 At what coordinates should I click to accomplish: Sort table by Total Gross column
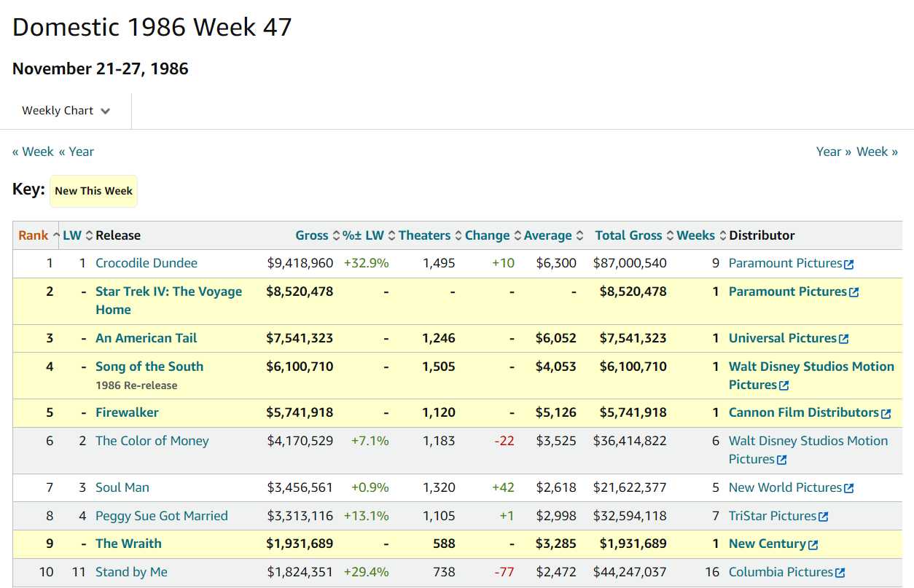(x=628, y=235)
